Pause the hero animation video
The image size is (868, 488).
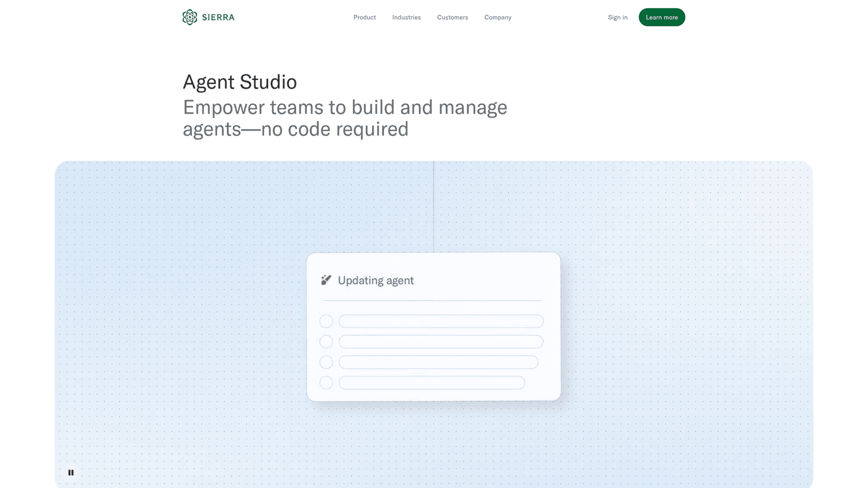[x=71, y=473]
